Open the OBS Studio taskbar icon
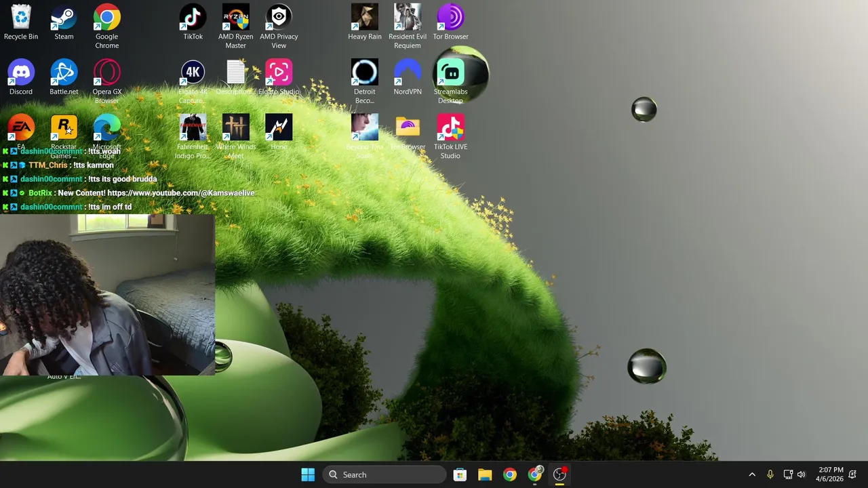This screenshot has height=488, width=868. pos(560,474)
